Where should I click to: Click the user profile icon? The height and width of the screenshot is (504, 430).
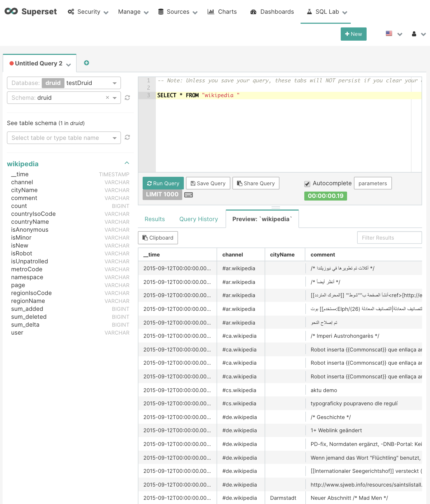pos(414,34)
